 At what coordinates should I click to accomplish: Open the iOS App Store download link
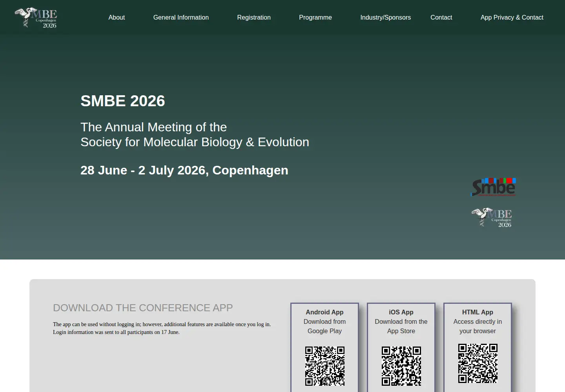(401, 321)
